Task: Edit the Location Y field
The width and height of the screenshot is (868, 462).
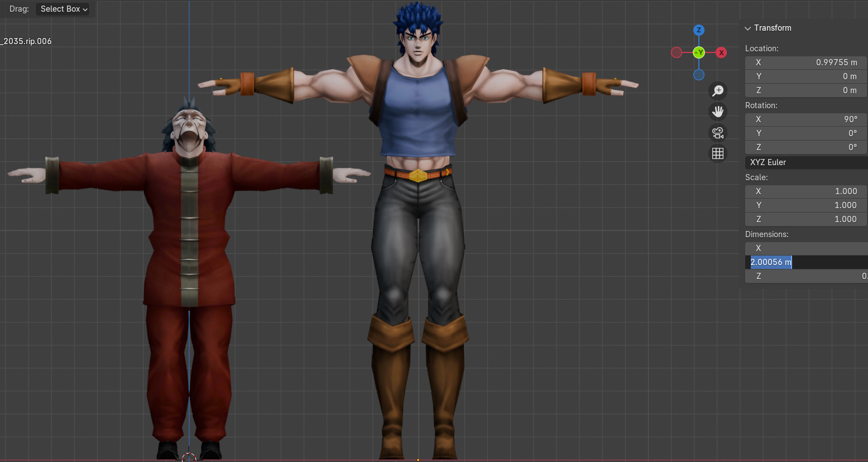Action: click(806, 76)
